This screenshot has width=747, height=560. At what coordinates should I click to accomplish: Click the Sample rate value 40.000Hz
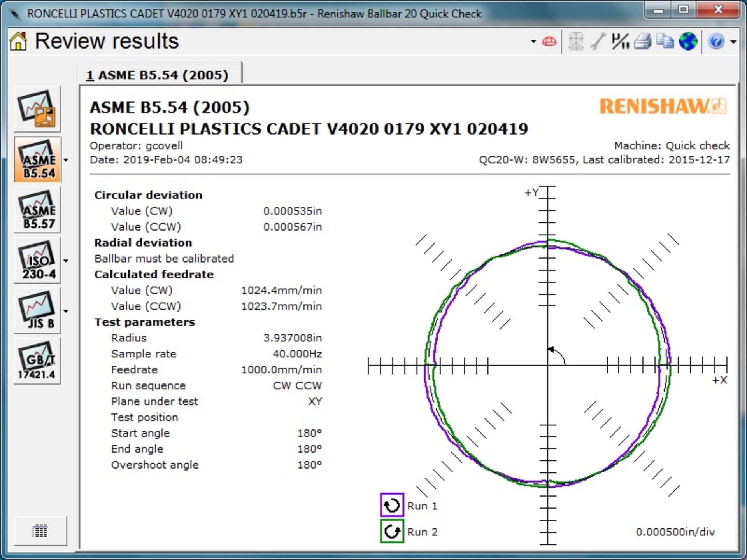pyautogui.click(x=297, y=354)
